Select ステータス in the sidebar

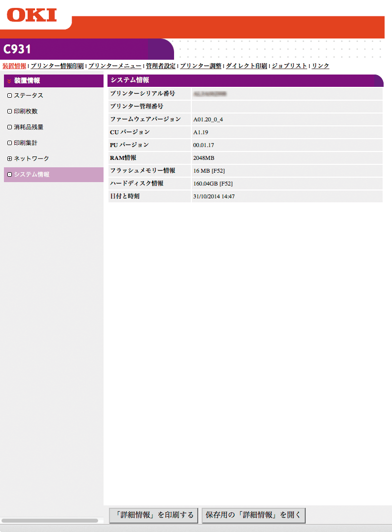(29, 95)
